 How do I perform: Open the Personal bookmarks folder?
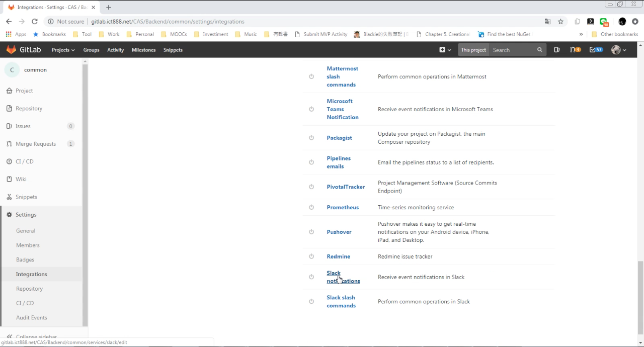click(140, 34)
